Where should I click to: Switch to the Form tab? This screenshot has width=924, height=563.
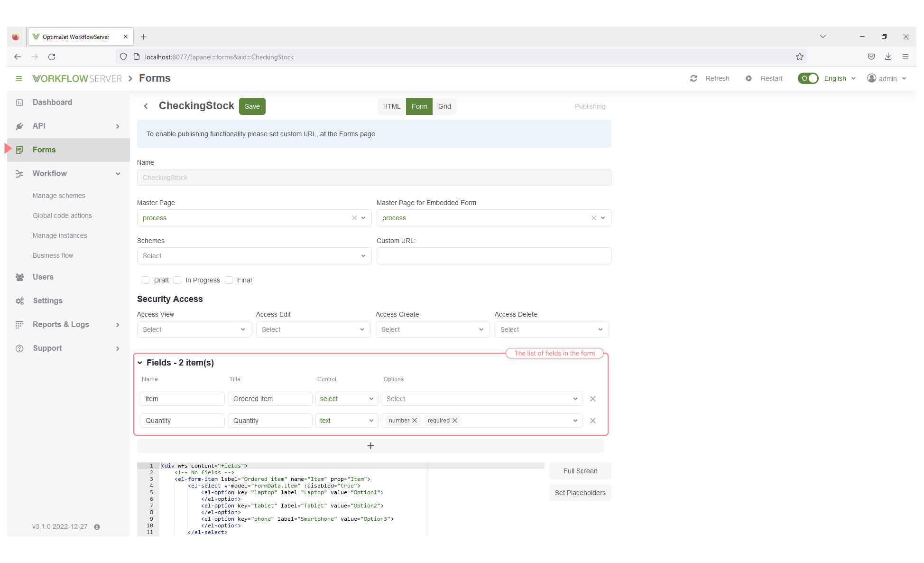[x=419, y=106]
